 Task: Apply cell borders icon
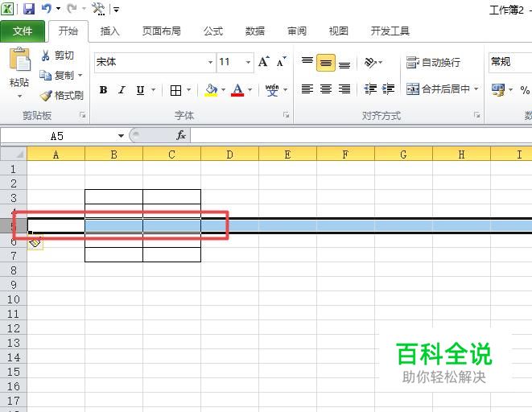pos(175,90)
